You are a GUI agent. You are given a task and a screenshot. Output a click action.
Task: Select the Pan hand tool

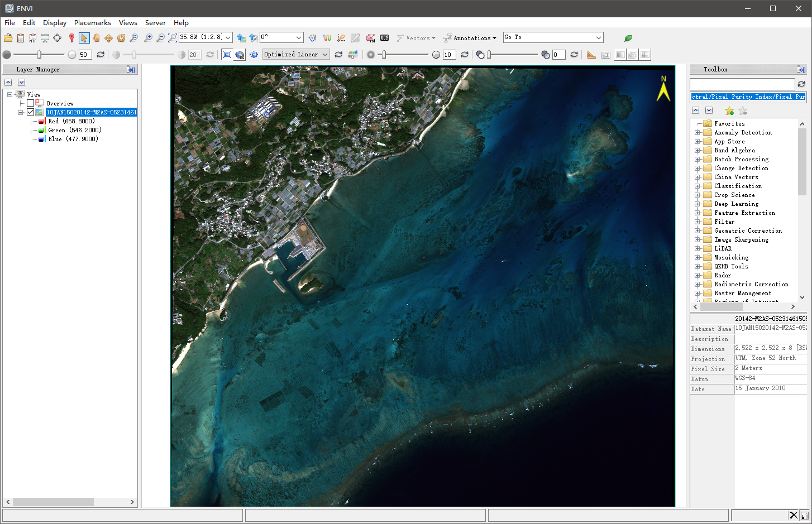pos(96,38)
